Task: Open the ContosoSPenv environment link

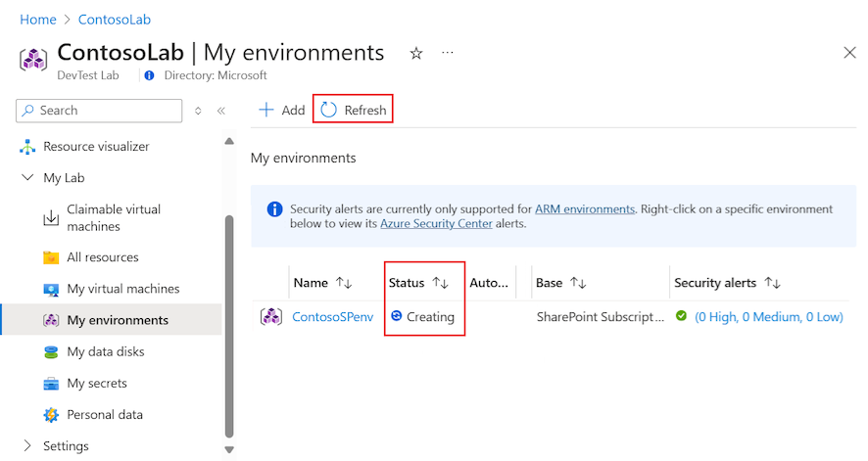Action: [333, 317]
